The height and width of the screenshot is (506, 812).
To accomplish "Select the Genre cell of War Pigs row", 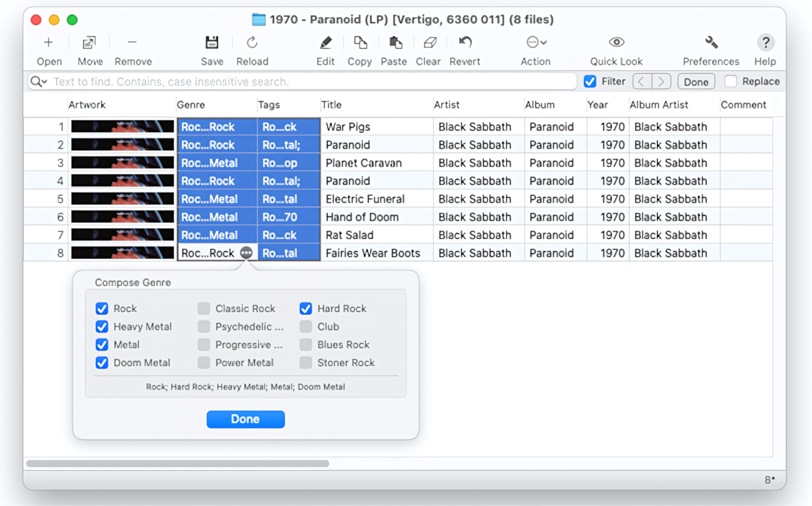I will pos(217,127).
